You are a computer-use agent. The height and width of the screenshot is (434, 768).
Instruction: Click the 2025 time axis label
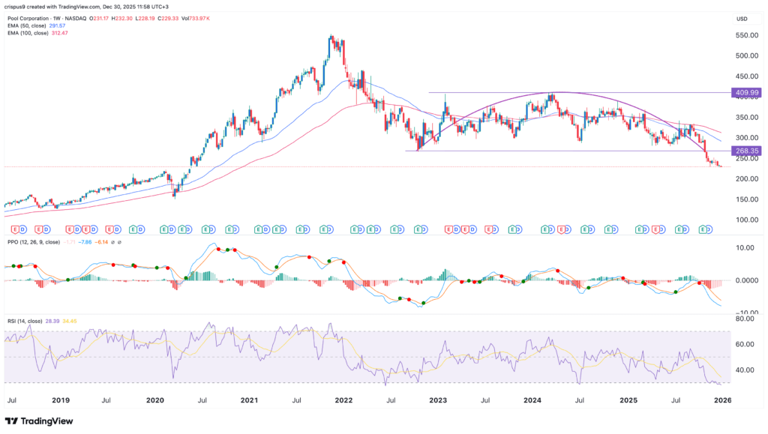[x=628, y=401]
